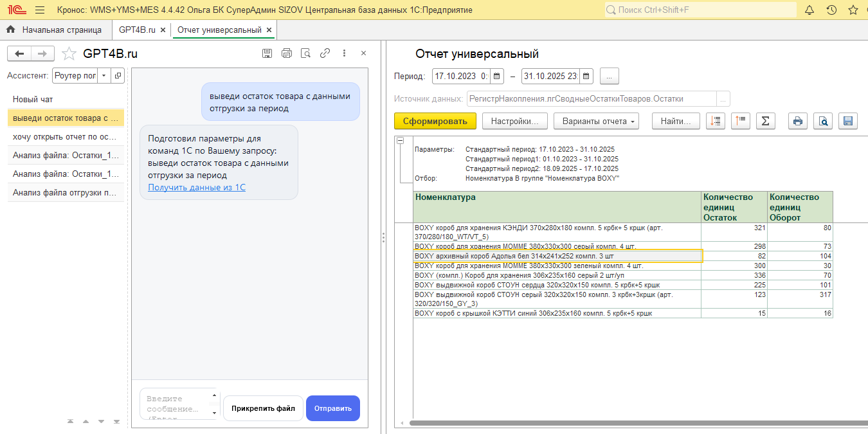Open print preview in report toolbar
868x434 pixels.
[823, 121]
